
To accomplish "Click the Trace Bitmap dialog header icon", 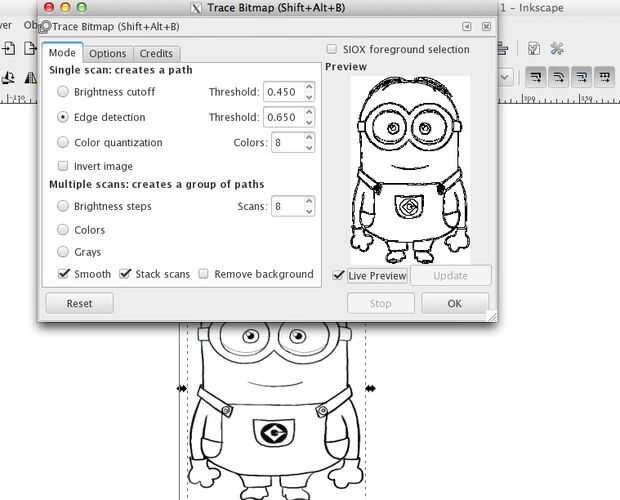I will point(46,26).
